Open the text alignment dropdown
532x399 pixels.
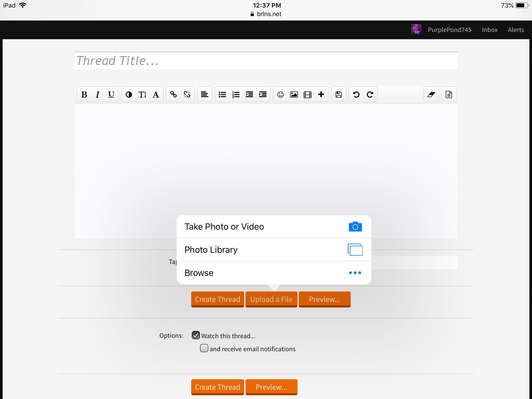[205, 94]
